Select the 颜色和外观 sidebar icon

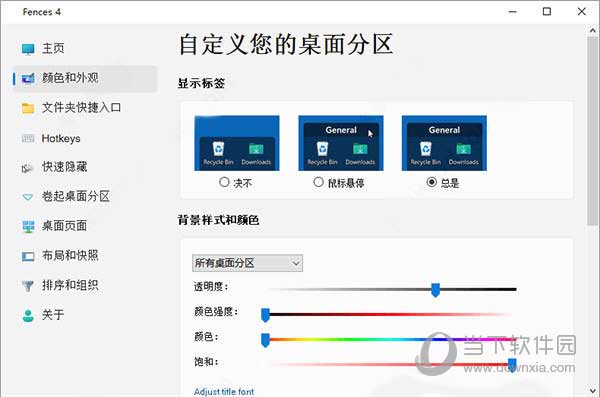[x=28, y=78]
